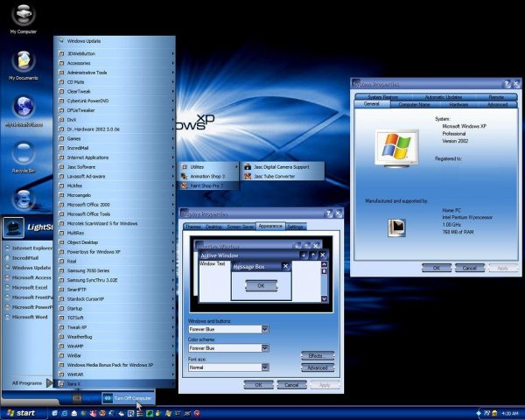525x420 pixels.
Task: Launch Microsoft Access from Start menu
Action: (x=28, y=277)
